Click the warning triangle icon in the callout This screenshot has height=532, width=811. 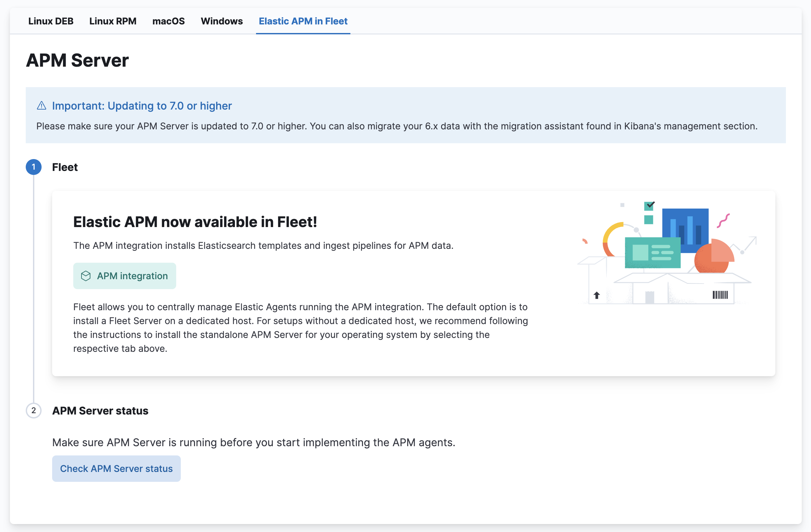(41, 106)
